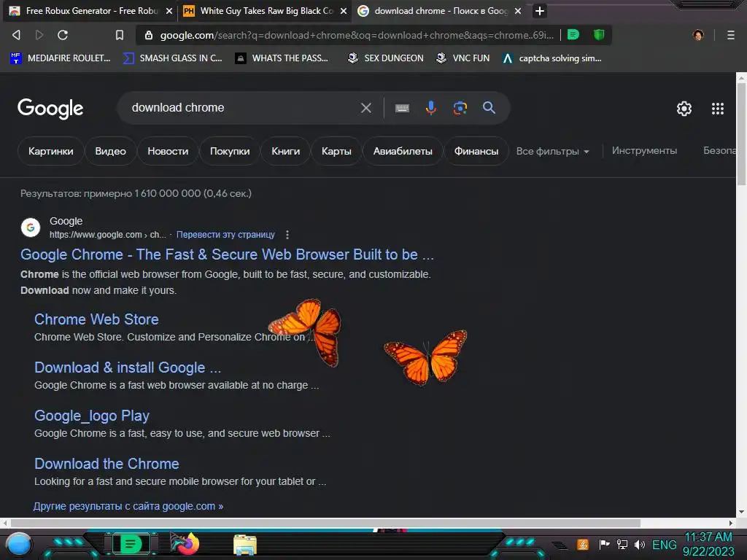Switch to the second browser tab with PH icon

[x=265, y=11]
